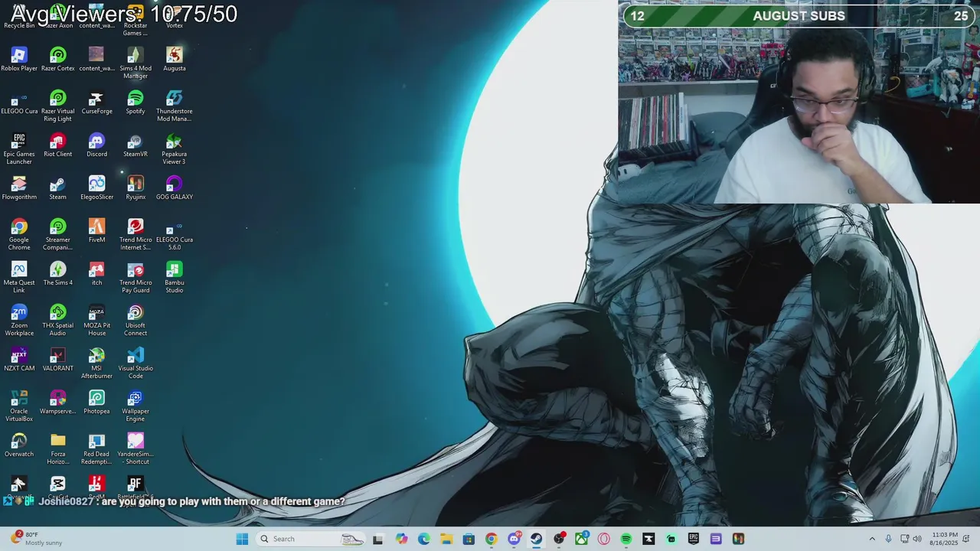Open Task View on the taskbar

tap(377, 539)
